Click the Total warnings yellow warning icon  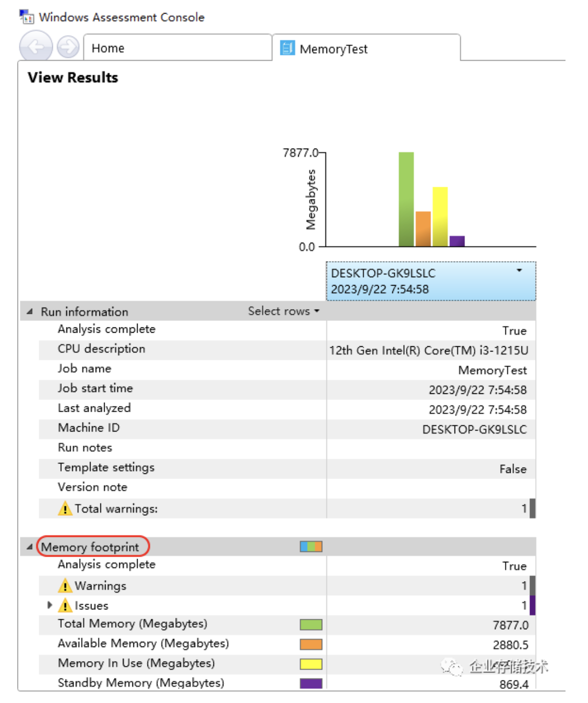(65, 508)
